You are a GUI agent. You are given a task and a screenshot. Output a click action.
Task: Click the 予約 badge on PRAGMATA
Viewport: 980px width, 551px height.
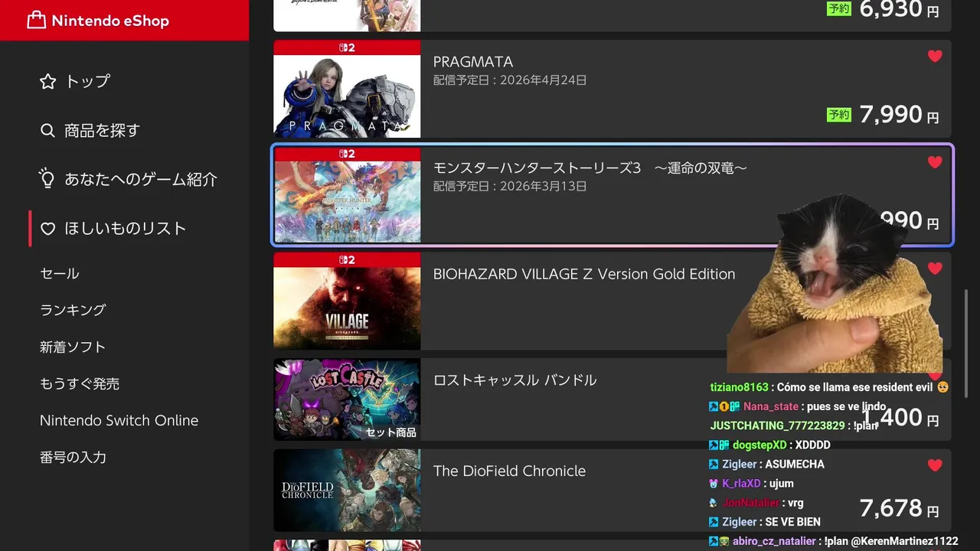click(839, 115)
